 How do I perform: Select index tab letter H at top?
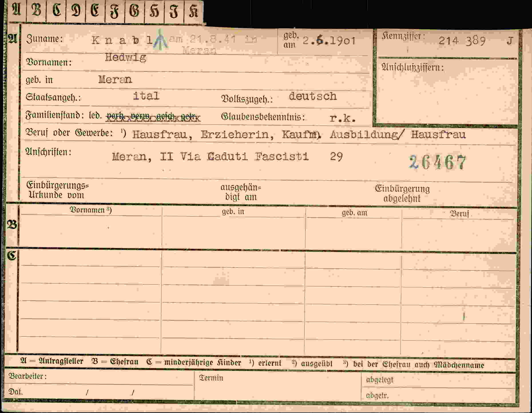(x=155, y=11)
